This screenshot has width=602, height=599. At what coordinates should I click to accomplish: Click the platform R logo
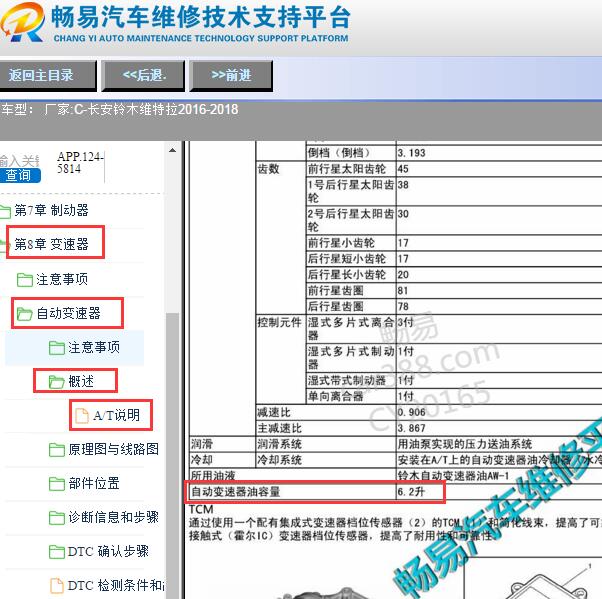tap(22, 22)
